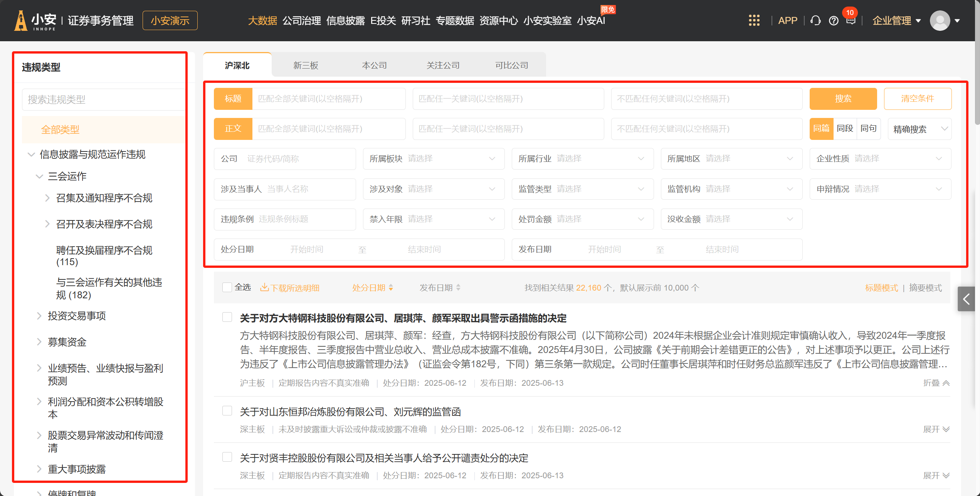Open 企业性质 dropdown
Image resolution: width=980 pixels, height=496 pixels.
click(x=880, y=159)
